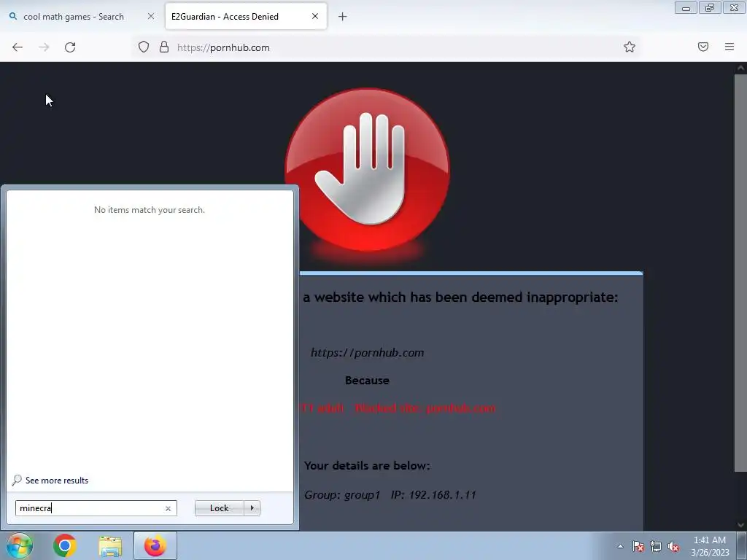Click the scrollbar up arrow
The height and width of the screenshot is (560, 747).
741,68
